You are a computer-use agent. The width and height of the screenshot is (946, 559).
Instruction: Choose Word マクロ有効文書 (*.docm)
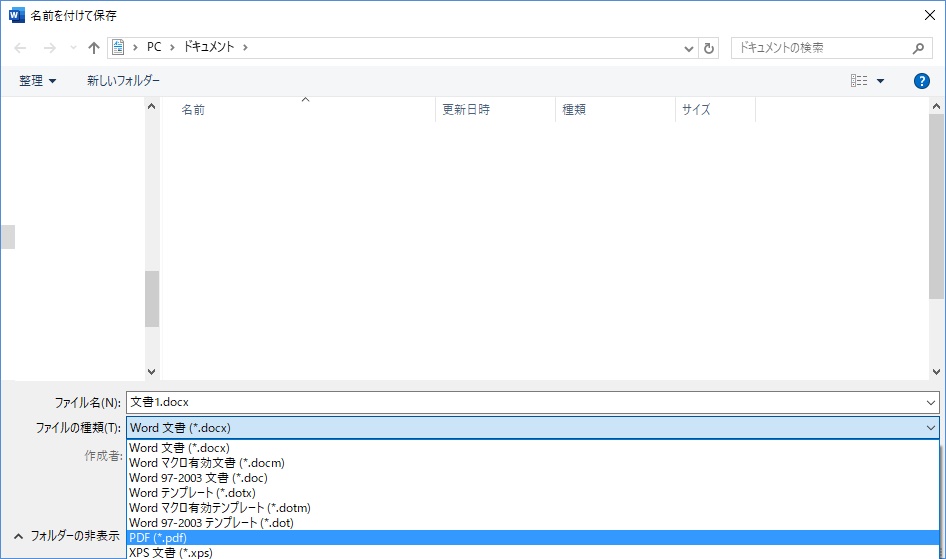533,463
